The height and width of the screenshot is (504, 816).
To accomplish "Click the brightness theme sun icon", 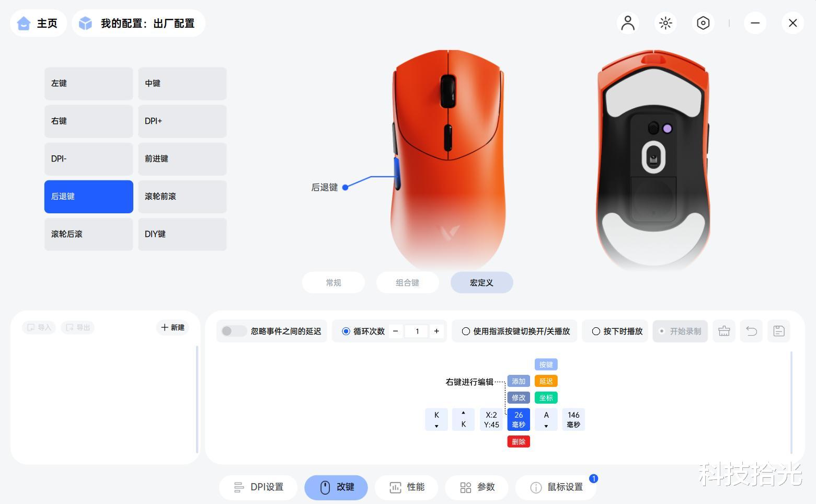I will 665,23.
